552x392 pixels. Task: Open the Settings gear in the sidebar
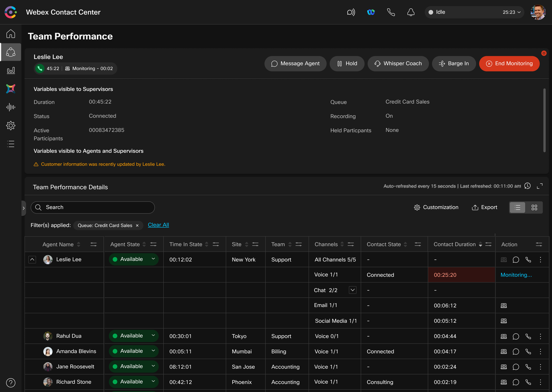coord(11,125)
